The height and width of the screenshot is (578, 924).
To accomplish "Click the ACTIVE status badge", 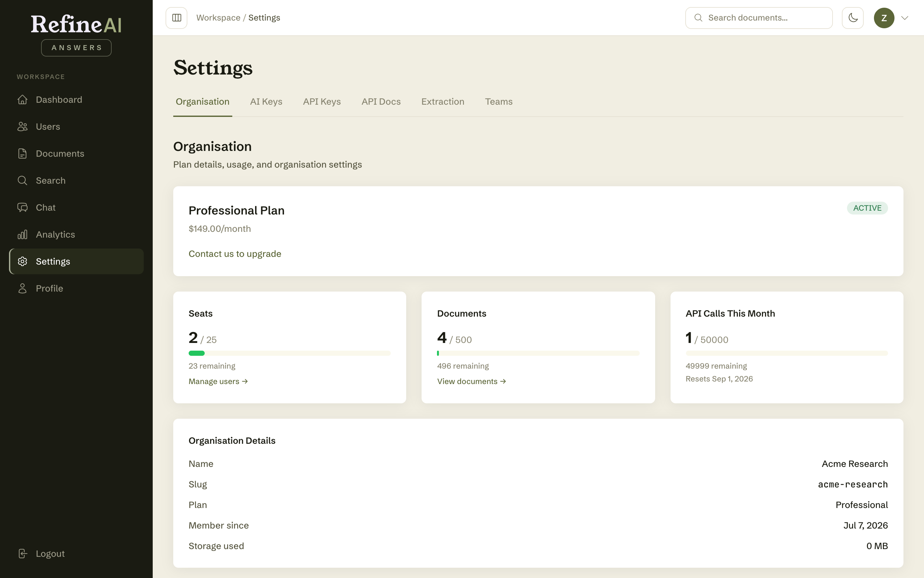I will click(867, 208).
